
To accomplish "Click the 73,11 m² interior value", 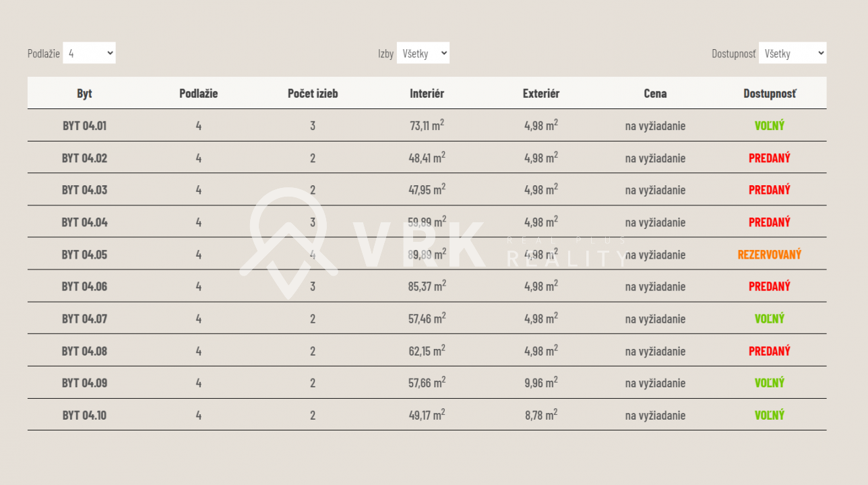I will [x=427, y=125].
